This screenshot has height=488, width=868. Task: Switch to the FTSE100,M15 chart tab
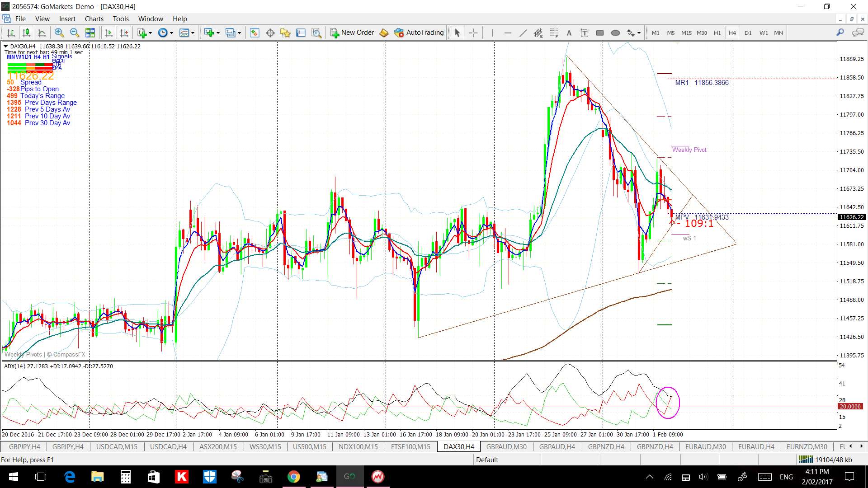(x=410, y=446)
